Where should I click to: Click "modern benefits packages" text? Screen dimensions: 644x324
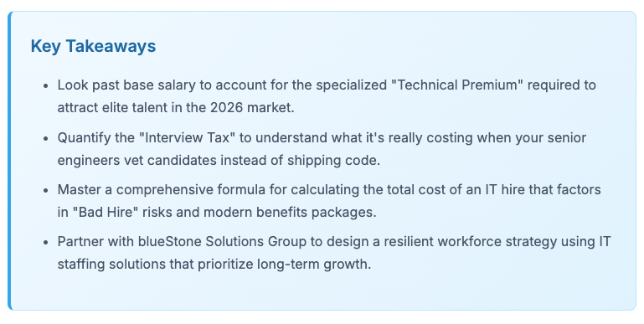[290, 212]
